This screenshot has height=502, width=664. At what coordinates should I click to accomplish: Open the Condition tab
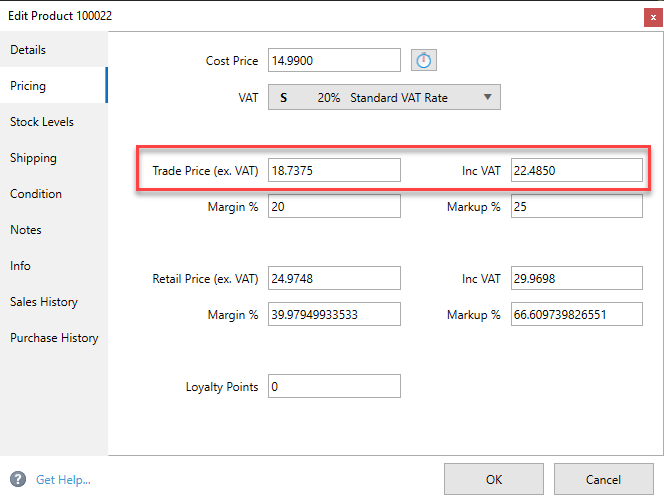[36, 194]
